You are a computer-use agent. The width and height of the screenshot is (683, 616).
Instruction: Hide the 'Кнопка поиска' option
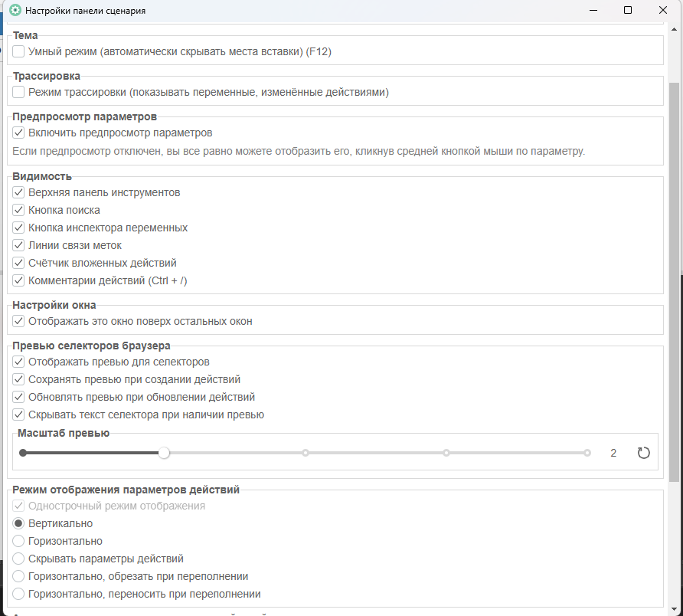point(19,210)
